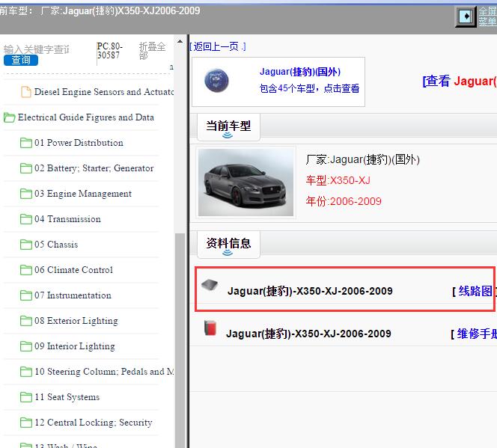497x448 pixels.
Task: Click the folder icon beside 09 Interior Lighting
Action: [x=26, y=346]
